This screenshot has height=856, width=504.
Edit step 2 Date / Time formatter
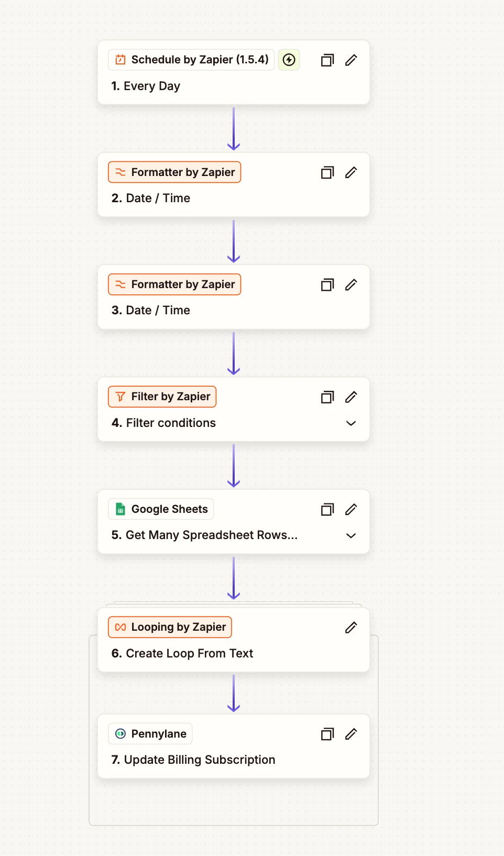pos(351,172)
